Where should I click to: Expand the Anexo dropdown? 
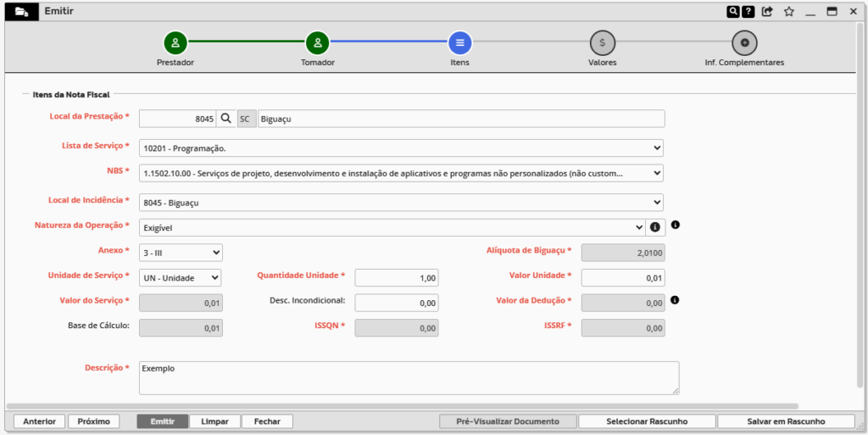tap(181, 253)
